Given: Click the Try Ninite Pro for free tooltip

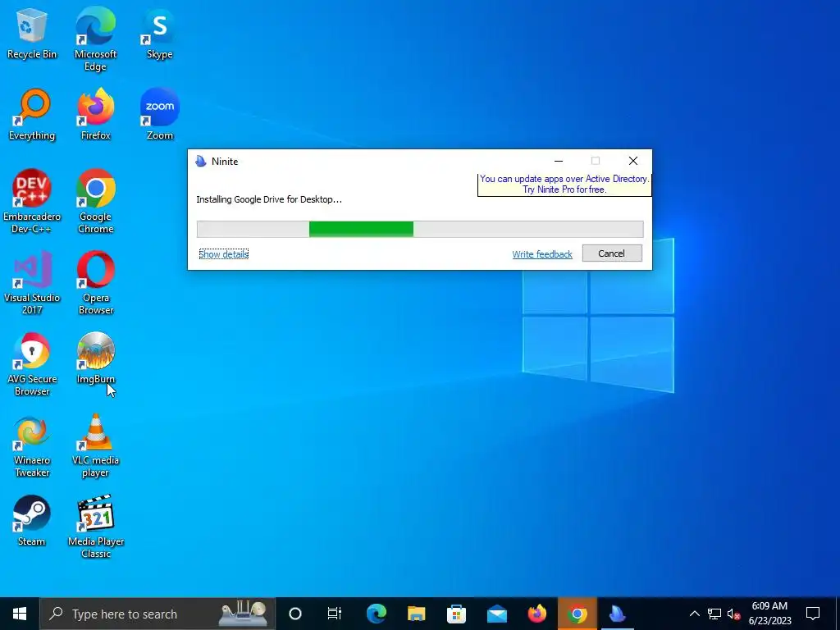Looking at the screenshot, I should (x=564, y=185).
